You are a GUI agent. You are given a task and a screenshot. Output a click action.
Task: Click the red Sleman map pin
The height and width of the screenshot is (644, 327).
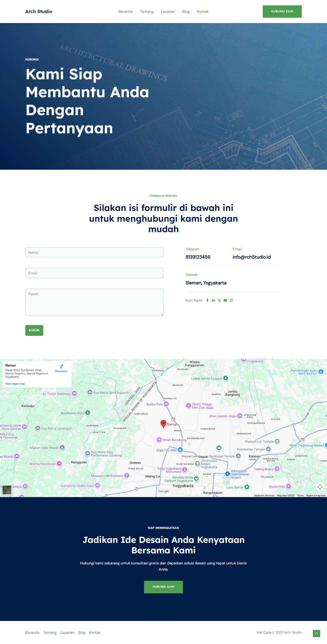(x=163, y=423)
